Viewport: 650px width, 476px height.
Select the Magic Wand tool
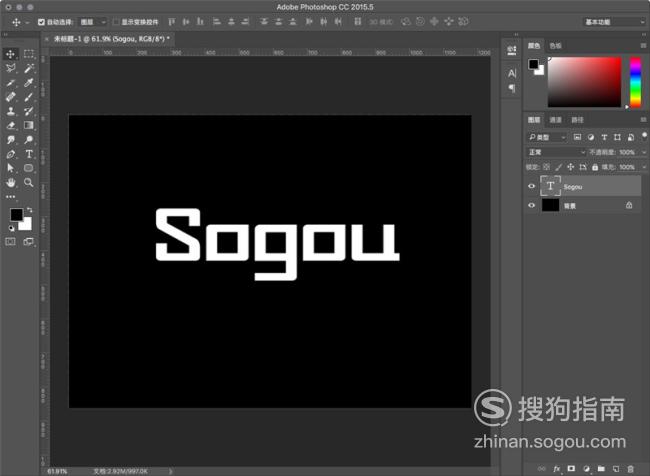click(x=29, y=68)
